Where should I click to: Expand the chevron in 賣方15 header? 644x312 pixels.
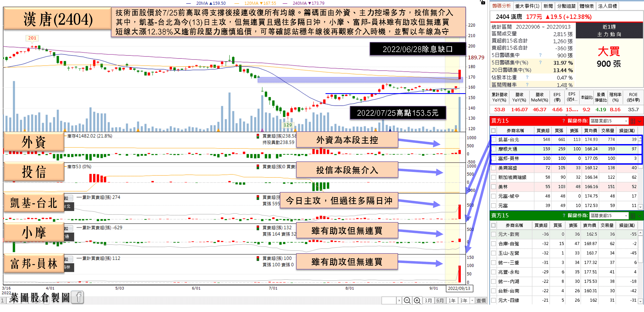pos(640,216)
